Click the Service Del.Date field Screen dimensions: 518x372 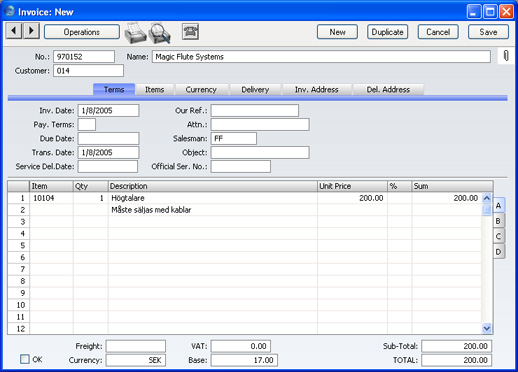(x=108, y=166)
